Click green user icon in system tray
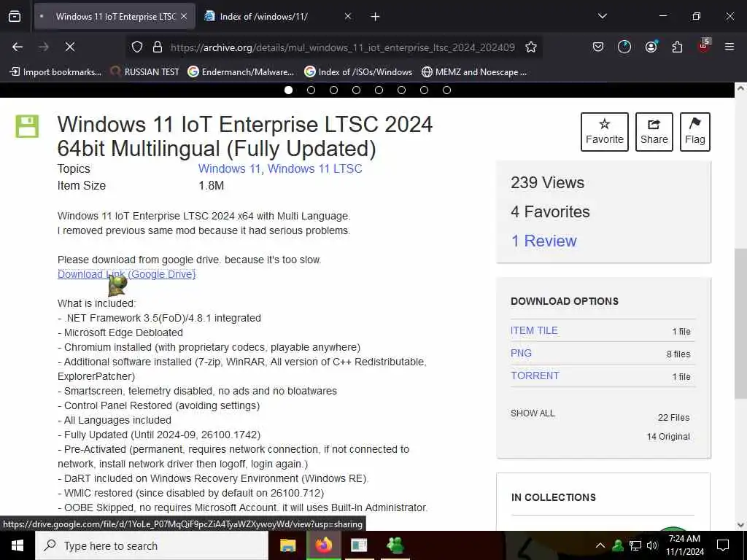Screen dimensions: 747x560 coord(618,545)
